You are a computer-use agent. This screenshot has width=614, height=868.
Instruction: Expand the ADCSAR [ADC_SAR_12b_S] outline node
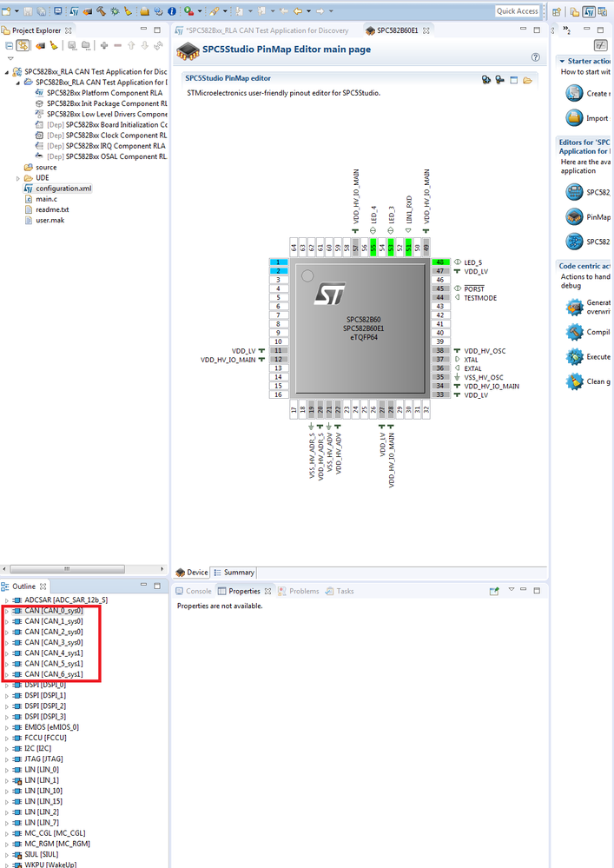pos(7,600)
